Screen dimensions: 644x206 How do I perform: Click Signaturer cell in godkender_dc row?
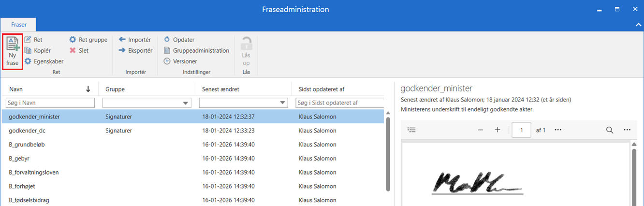[x=119, y=131]
